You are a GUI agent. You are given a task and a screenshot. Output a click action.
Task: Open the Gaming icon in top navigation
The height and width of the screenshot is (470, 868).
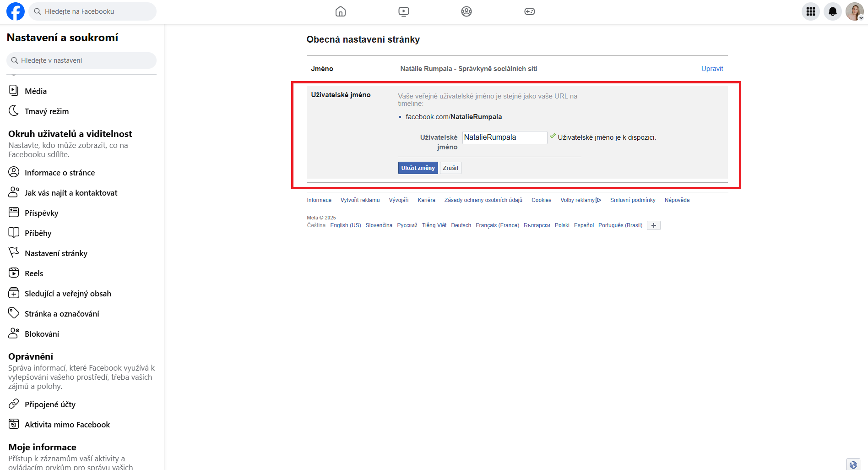[x=530, y=11]
